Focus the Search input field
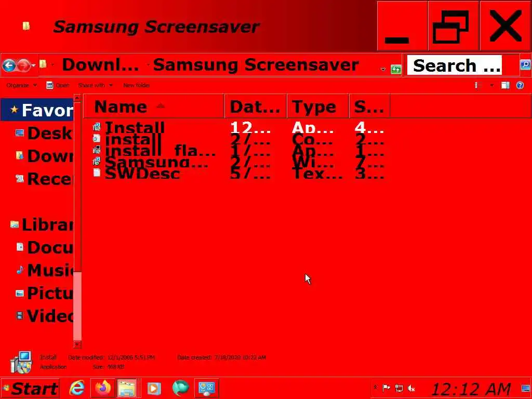The width and height of the screenshot is (532, 399). click(x=454, y=65)
